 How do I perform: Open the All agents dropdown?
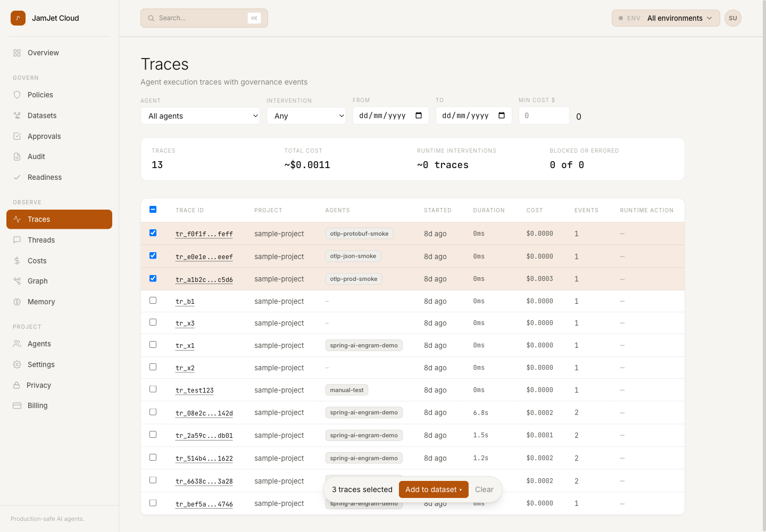tap(200, 116)
